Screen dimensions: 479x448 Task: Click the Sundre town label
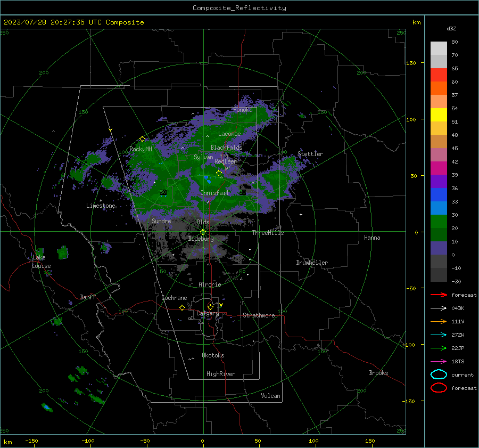[x=161, y=221]
